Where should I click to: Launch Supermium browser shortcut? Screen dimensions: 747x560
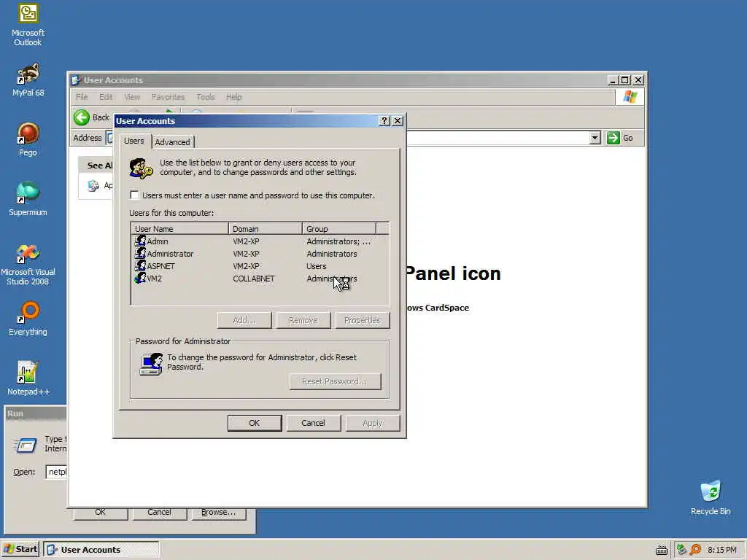pos(28,199)
